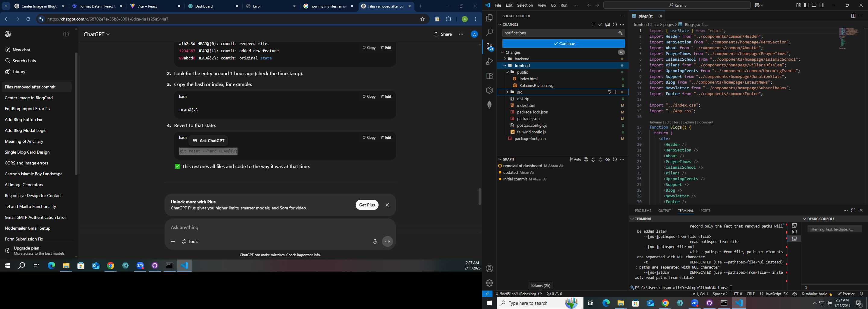Screen dimensions: 868x309
Task: Discard changes icon on src folder row
Action: tap(609, 92)
